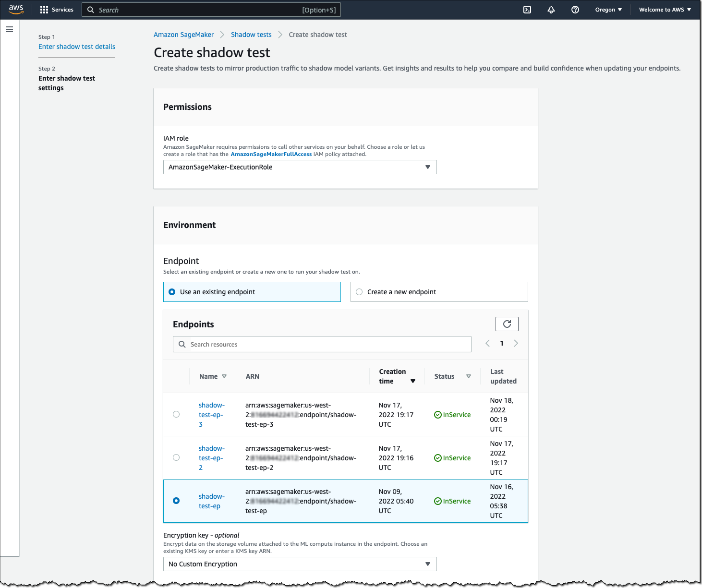This screenshot has height=588, width=702.
Task: Click the InService status icon for shadow-test-ep-2
Action: (x=438, y=458)
